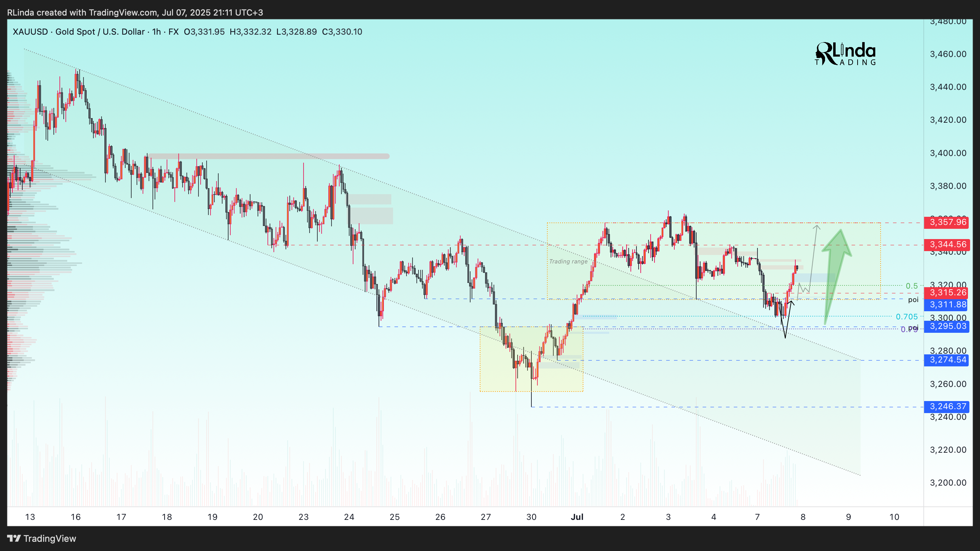Click the 25 label on the date axis
The width and height of the screenshot is (980, 551).
pos(394,517)
